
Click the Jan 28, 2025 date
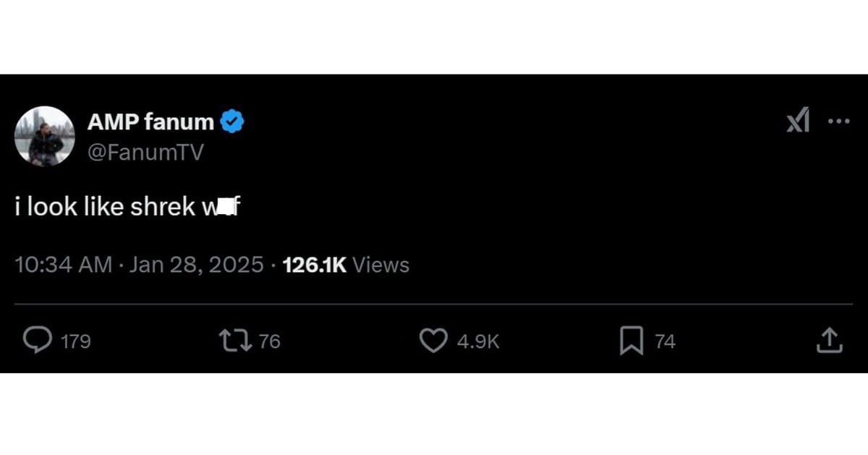[x=196, y=265]
